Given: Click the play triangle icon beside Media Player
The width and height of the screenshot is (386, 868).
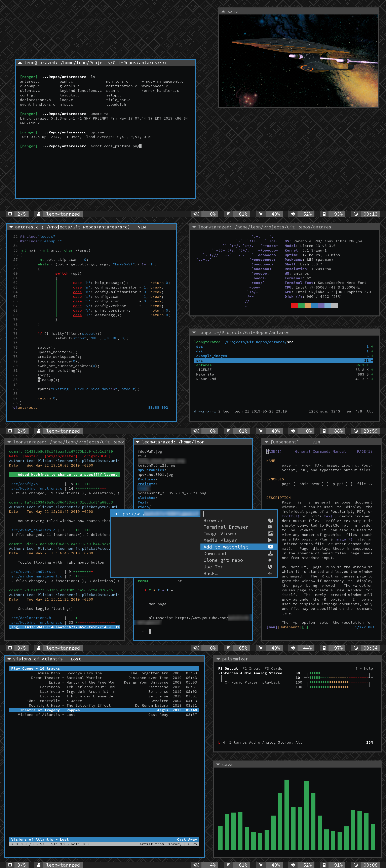Looking at the screenshot, I should pyautogui.click(x=270, y=540).
